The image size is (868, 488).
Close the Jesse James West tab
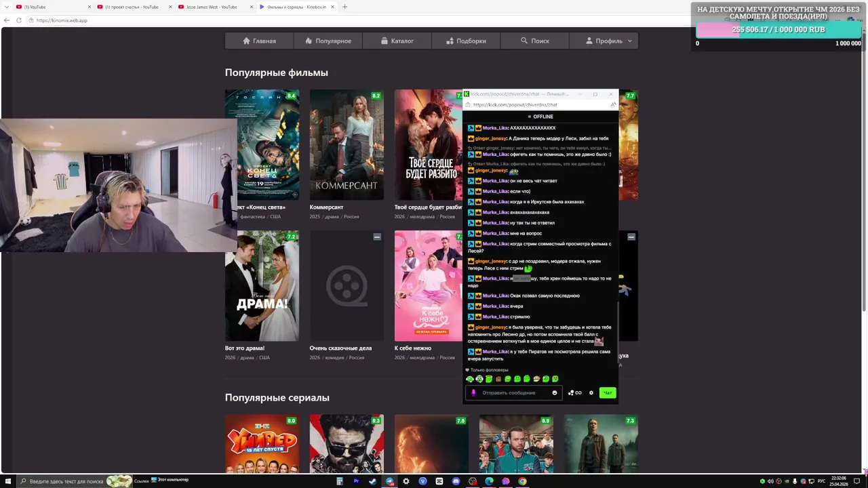250,7
